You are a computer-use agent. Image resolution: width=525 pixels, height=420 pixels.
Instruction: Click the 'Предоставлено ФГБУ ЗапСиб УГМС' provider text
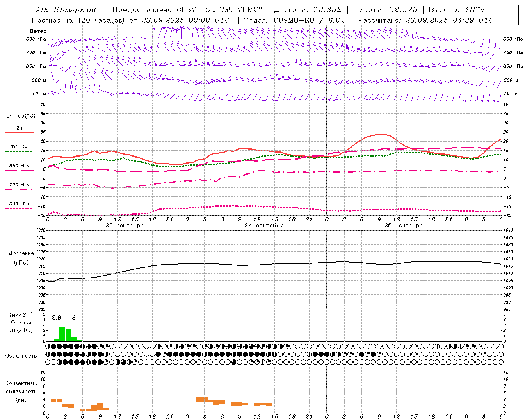coord(187,10)
